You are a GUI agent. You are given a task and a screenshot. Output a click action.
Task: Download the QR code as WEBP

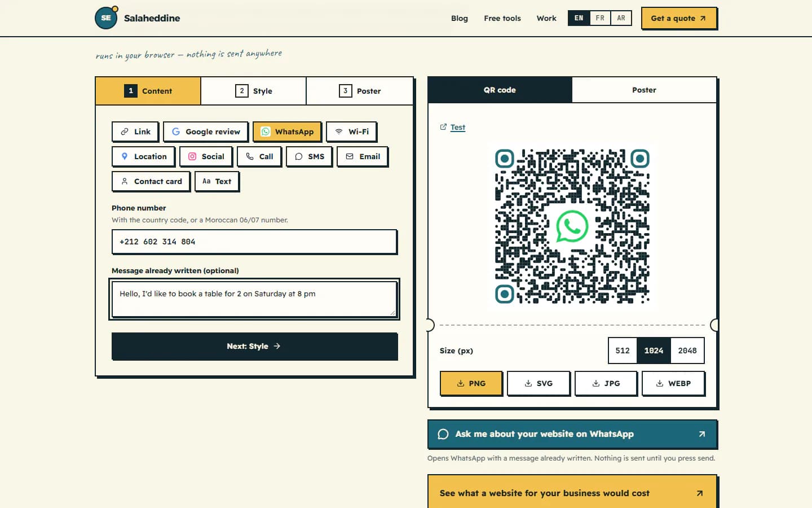673,383
